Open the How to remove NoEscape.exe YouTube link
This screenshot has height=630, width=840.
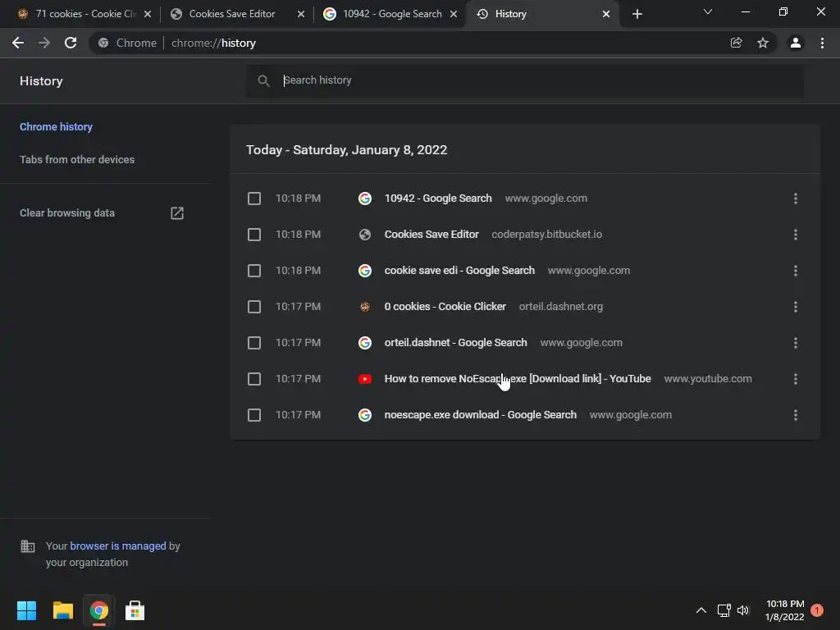click(x=518, y=379)
